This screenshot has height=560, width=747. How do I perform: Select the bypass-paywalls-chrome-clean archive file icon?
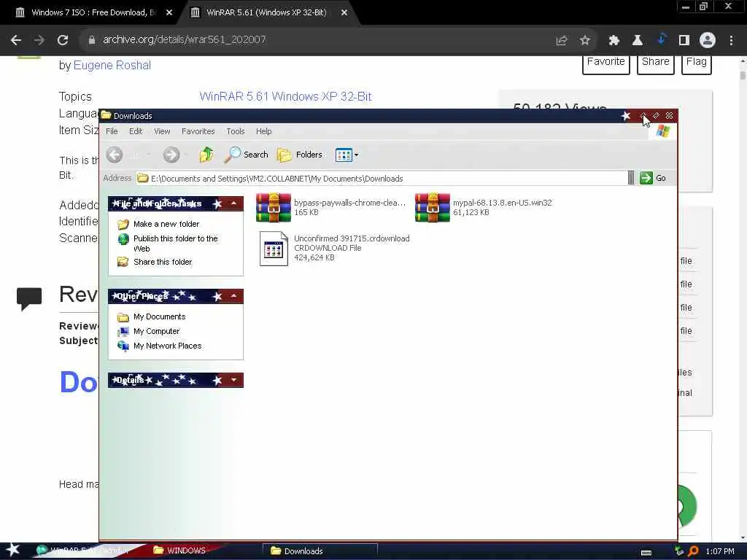pos(274,208)
